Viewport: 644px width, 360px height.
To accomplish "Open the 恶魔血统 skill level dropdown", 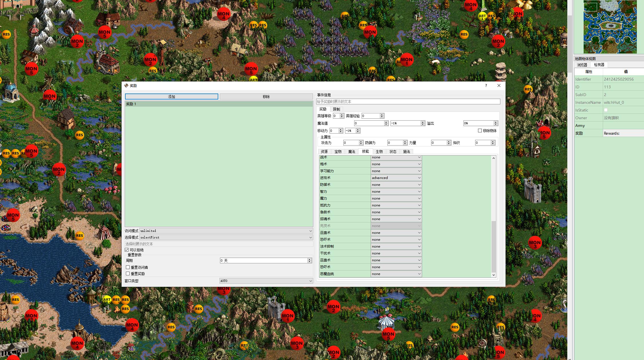I will point(396,274).
